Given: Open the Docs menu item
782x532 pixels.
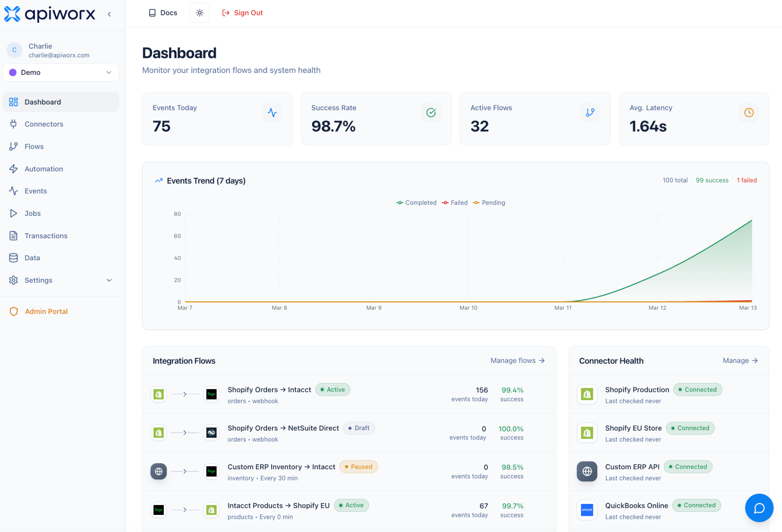Looking at the screenshot, I should click(162, 13).
